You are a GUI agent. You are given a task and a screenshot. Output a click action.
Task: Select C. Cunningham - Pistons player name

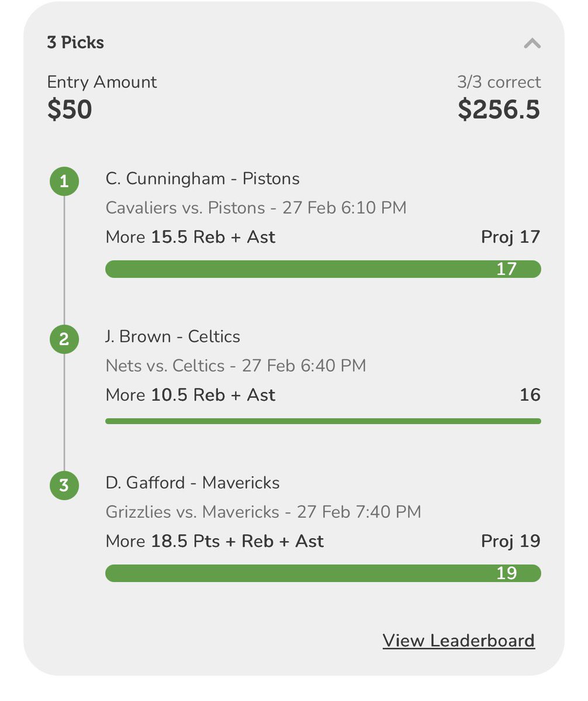click(x=203, y=179)
